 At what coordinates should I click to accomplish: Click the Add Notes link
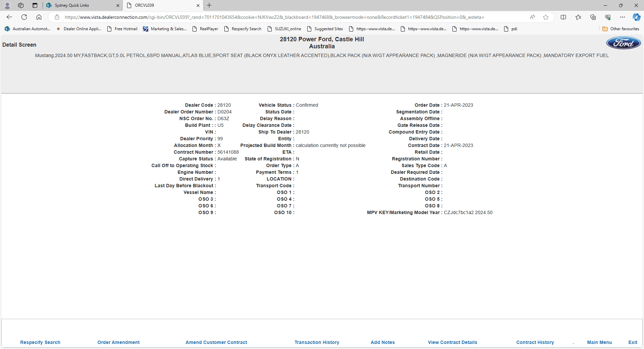click(x=383, y=342)
